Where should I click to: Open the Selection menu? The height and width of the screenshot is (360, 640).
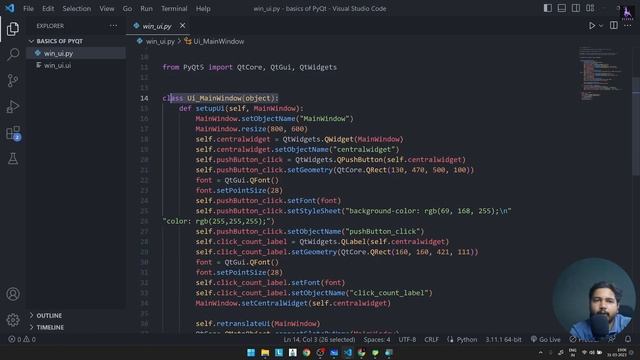point(77,8)
